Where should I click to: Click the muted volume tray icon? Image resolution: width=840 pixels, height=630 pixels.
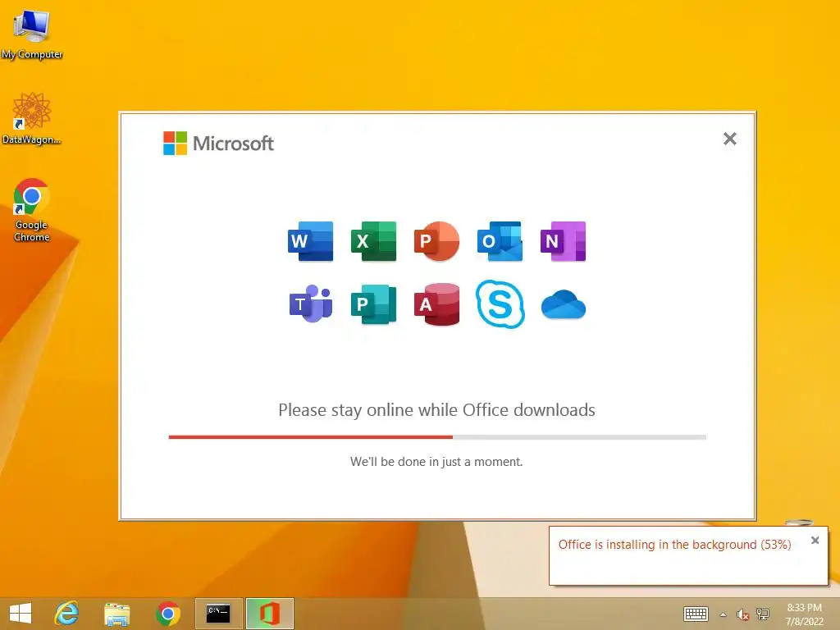[742, 614]
